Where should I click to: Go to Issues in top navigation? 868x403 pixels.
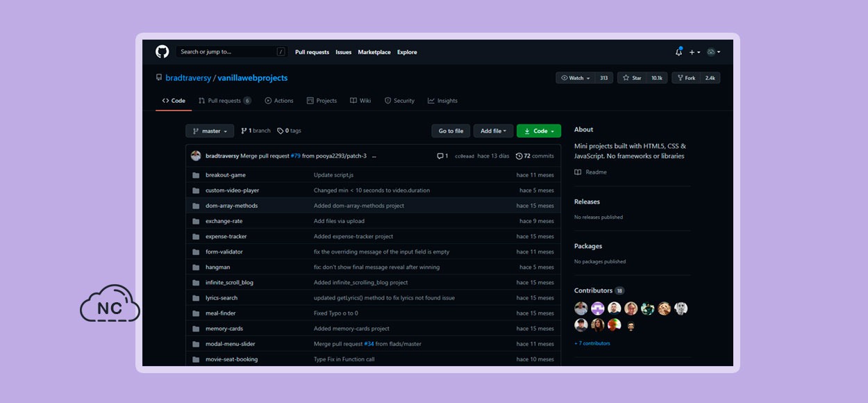coord(344,52)
